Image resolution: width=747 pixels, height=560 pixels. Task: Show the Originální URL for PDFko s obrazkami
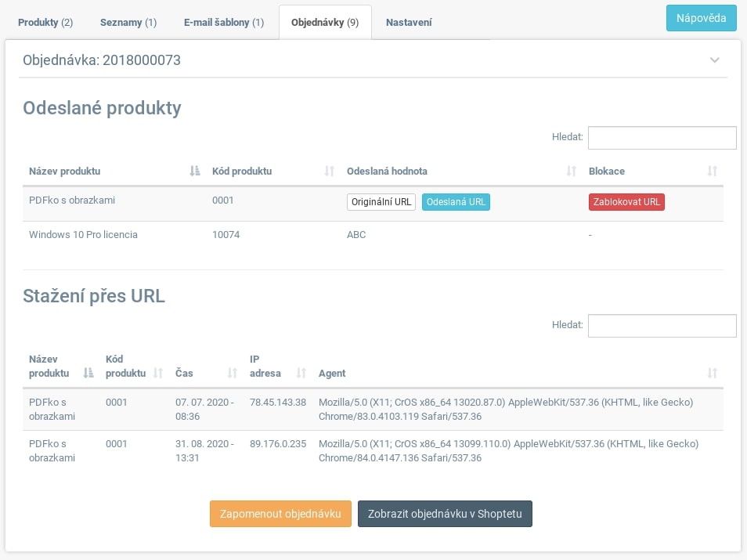[381, 202]
